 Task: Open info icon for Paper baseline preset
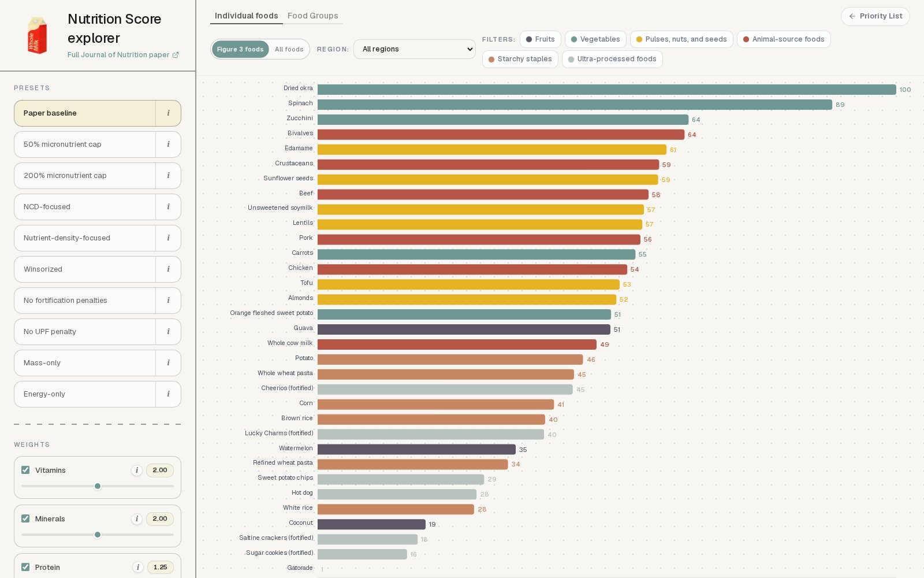[x=168, y=113]
